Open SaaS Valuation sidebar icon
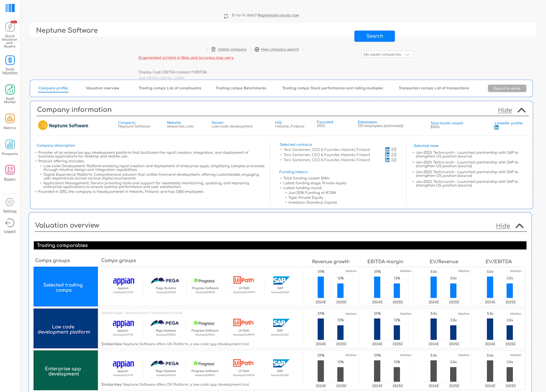546x392 pixels. 10,60
